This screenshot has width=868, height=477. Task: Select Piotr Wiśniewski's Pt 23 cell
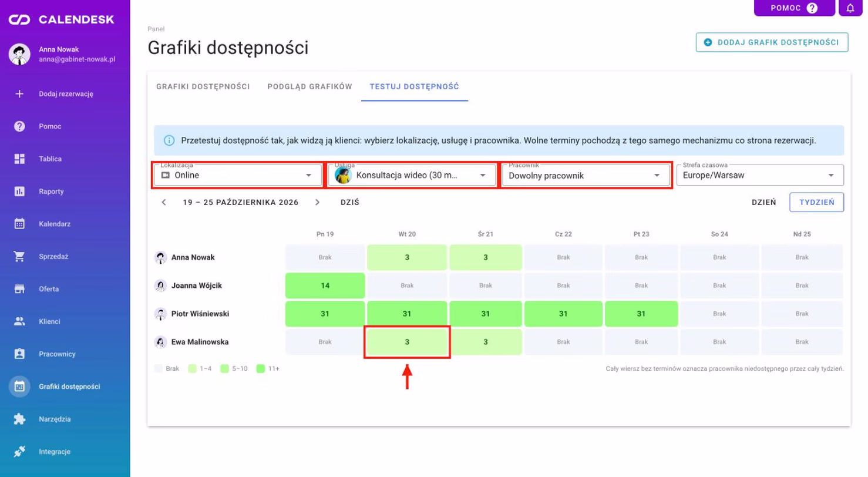(x=641, y=314)
